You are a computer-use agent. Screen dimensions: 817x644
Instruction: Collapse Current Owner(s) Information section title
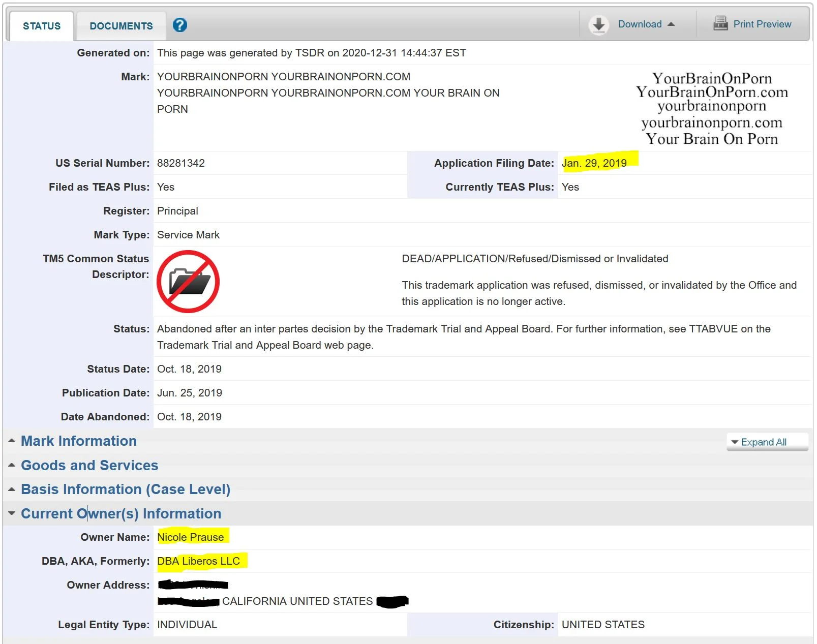tap(121, 513)
